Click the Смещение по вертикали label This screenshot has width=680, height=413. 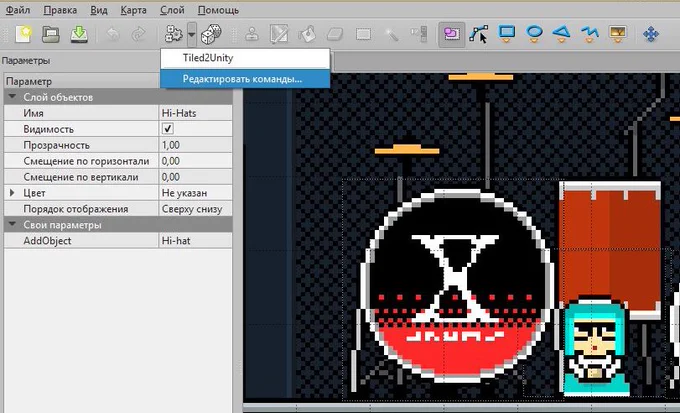click(x=81, y=177)
